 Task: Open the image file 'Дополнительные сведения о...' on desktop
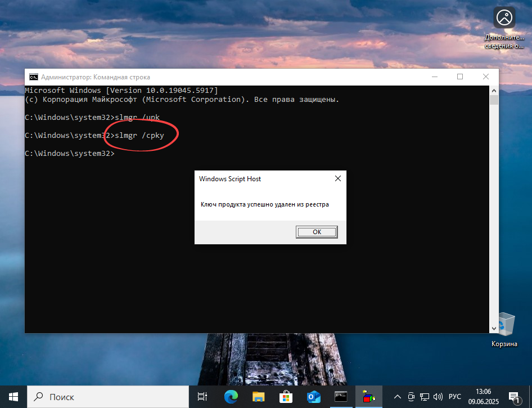(x=504, y=17)
